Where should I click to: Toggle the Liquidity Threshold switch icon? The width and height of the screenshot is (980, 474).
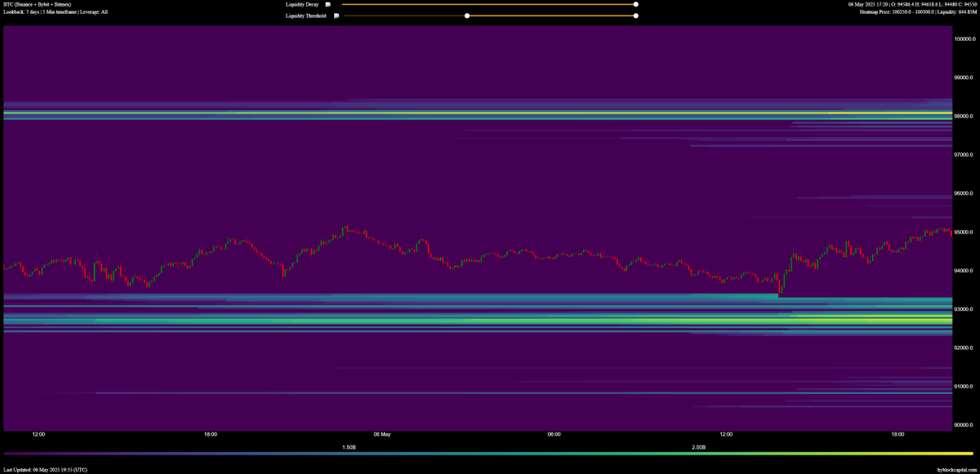pos(335,15)
